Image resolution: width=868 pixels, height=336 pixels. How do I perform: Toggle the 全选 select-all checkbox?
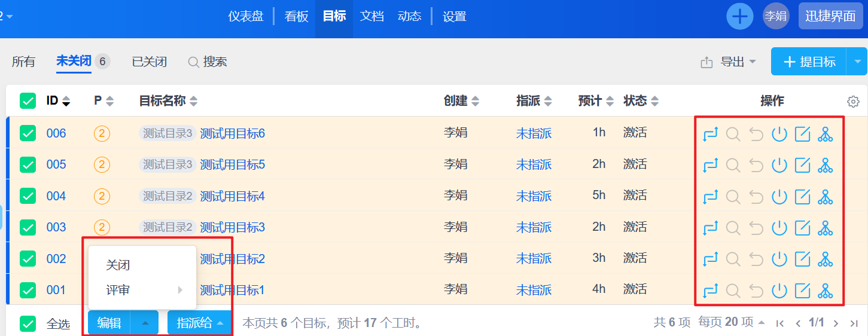(28, 323)
